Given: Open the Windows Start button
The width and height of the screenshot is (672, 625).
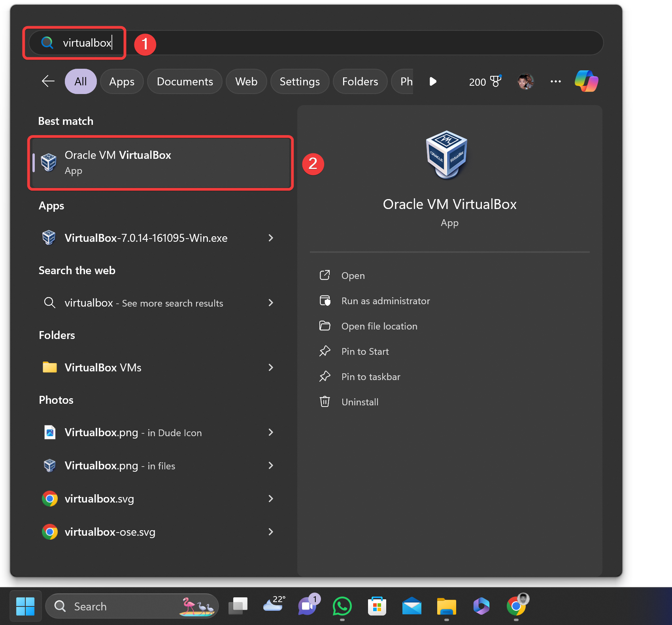Looking at the screenshot, I should click(x=25, y=606).
